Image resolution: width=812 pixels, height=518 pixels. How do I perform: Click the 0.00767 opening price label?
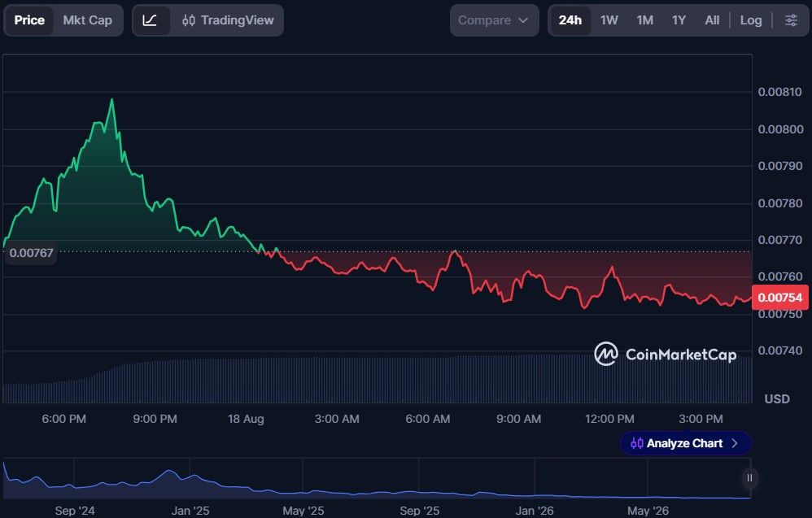pyautogui.click(x=31, y=253)
